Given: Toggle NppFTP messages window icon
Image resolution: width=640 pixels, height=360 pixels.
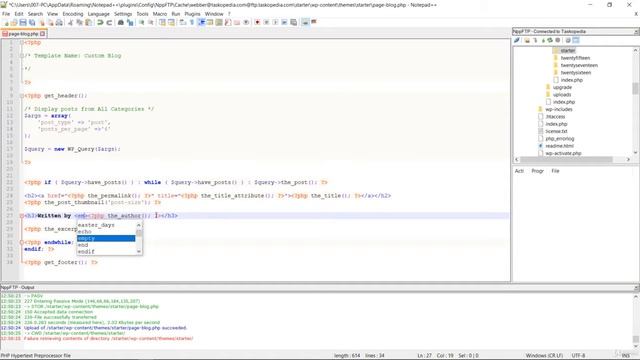Looking at the screenshot, I should pyautogui.click(x=576, y=40).
